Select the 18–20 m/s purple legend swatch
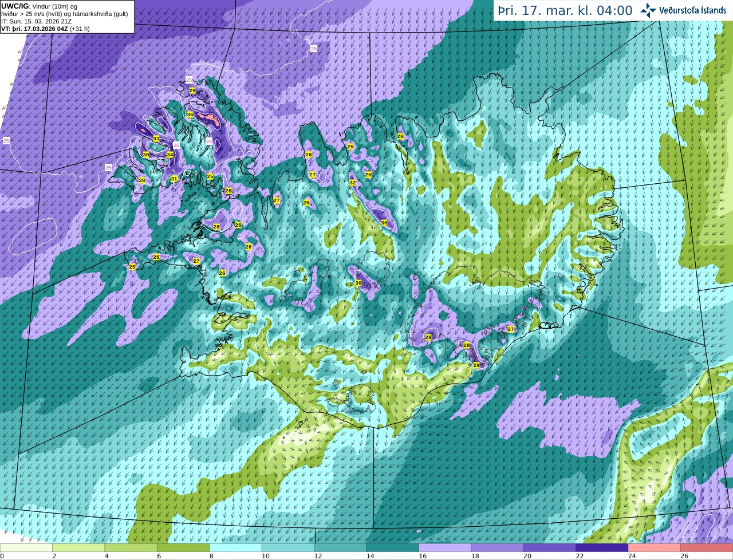Screen dimensions: 733x560 pyautogui.click(x=498, y=547)
